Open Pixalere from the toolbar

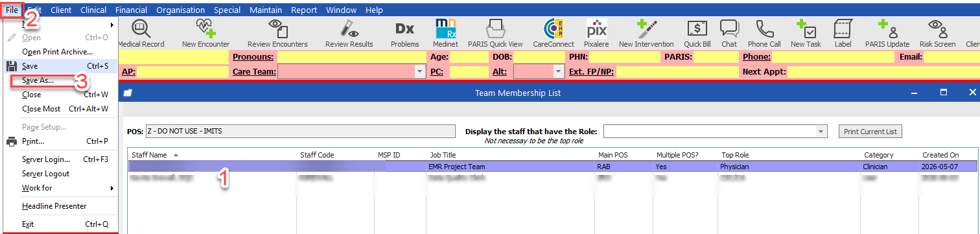click(x=596, y=34)
